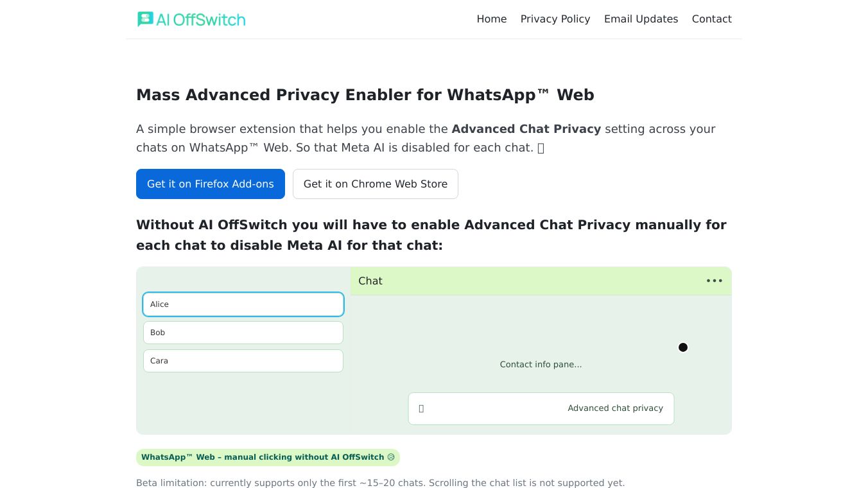
Task: Click the small icon in the Advanced chat privacy row
Action: pyautogui.click(x=421, y=408)
